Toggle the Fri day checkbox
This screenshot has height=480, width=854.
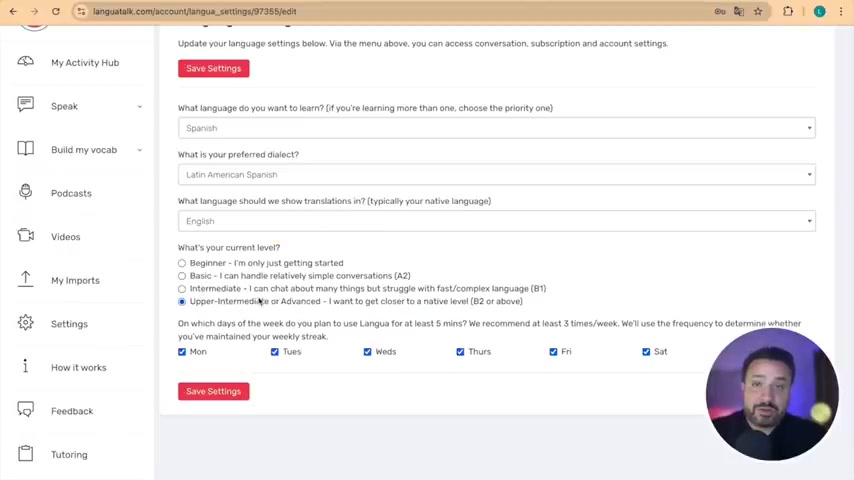click(553, 352)
